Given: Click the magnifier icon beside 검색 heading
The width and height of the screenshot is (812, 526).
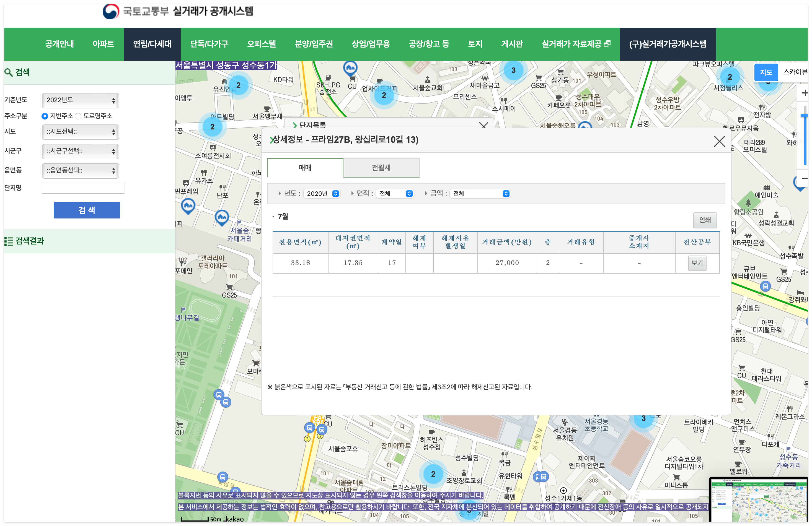Looking at the screenshot, I should [9, 72].
